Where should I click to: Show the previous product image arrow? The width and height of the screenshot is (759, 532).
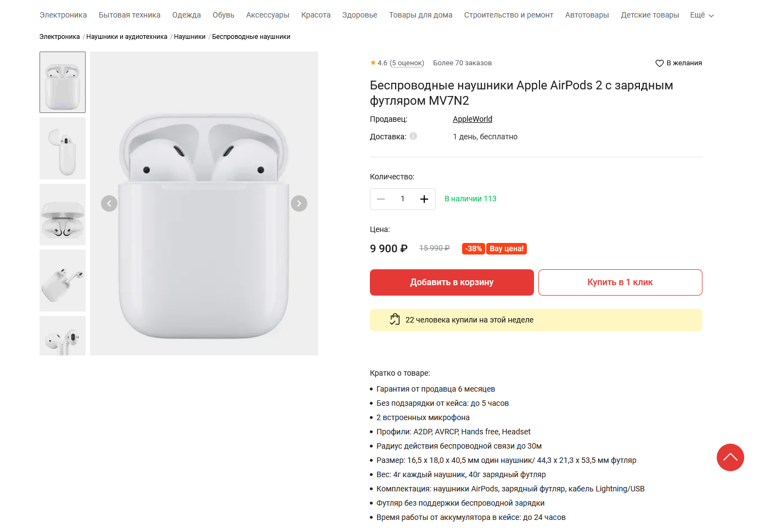coord(109,203)
